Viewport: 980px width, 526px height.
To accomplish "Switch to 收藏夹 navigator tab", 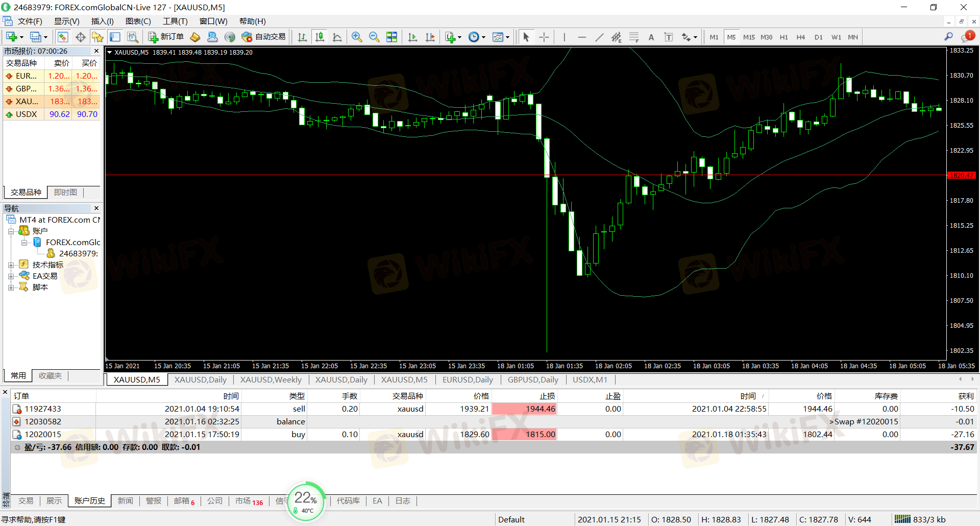I will pyautogui.click(x=50, y=375).
